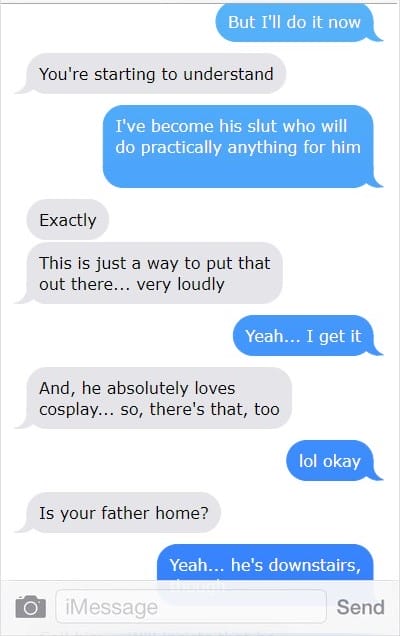This screenshot has width=400, height=636.
Task: Select the message mentioning cosplay
Action: point(159,398)
